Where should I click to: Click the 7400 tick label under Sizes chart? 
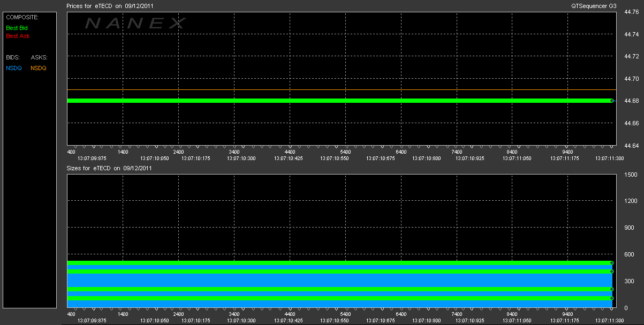(x=457, y=314)
